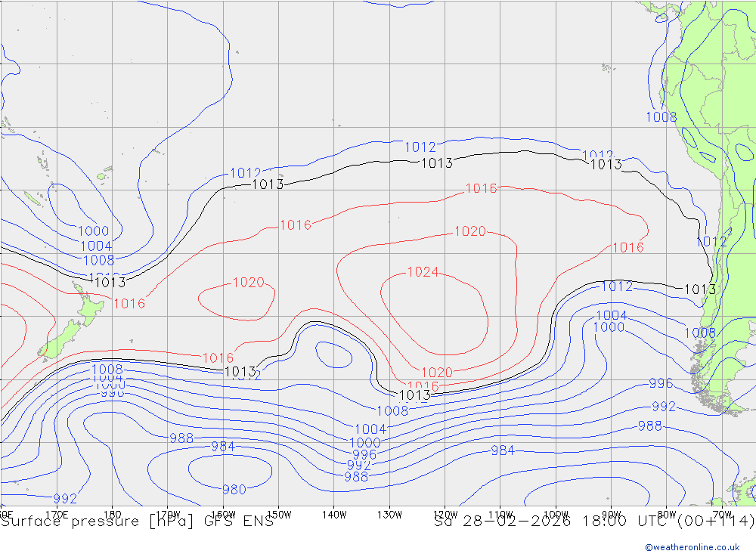This screenshot has height=554, width=756.
Task: Click the 1020 label directly above 1024
Action: [470, 231]
